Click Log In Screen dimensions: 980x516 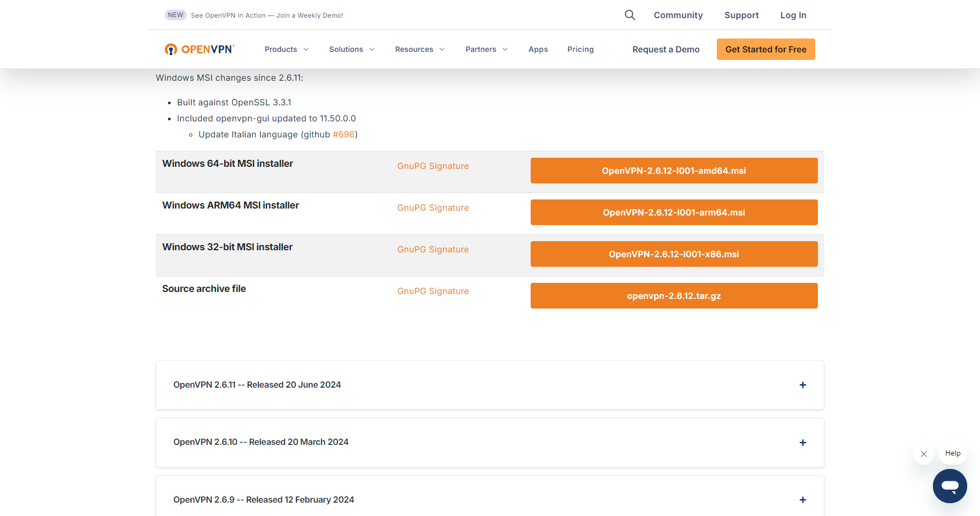793,15
